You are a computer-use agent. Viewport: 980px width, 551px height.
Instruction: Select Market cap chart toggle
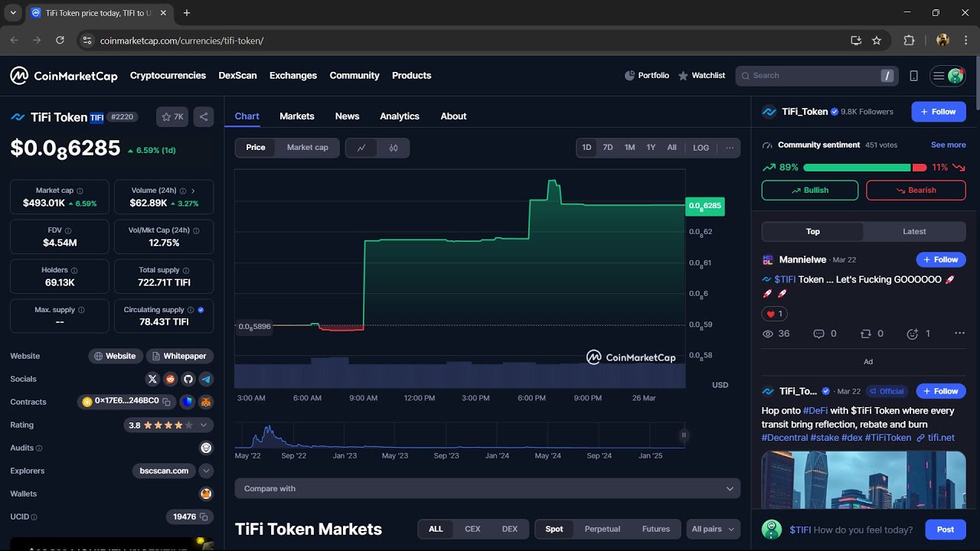click(x=308, y=148)
